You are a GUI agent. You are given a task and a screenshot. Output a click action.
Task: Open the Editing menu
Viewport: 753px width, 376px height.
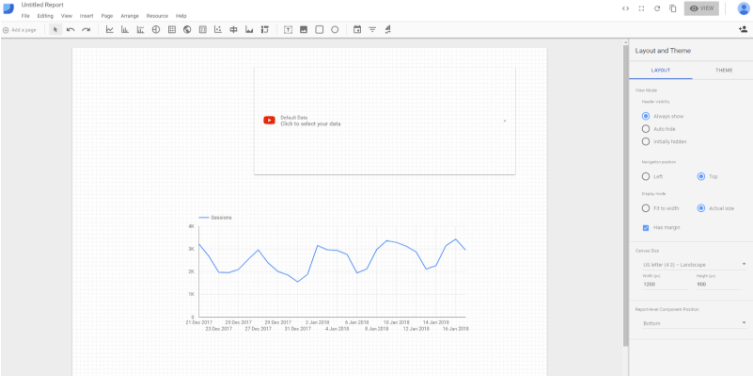pos(45,16)
